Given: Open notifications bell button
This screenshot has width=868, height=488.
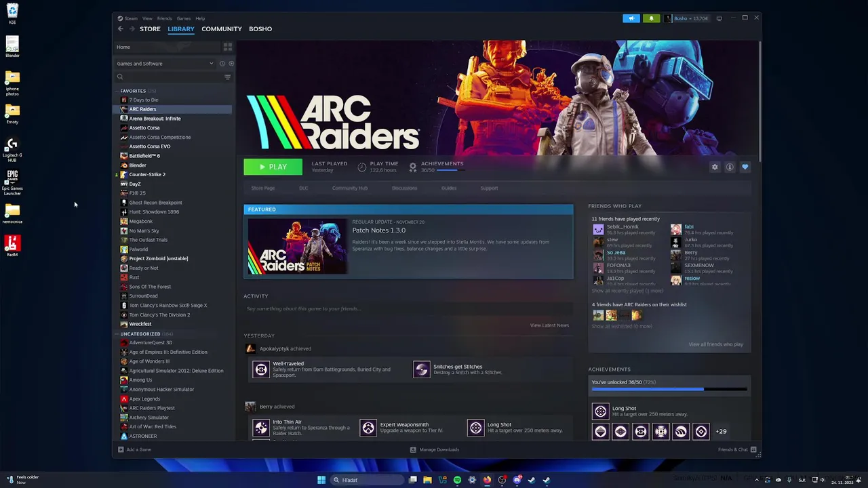Looking at the screenshot, I should (x=651, y=18).
